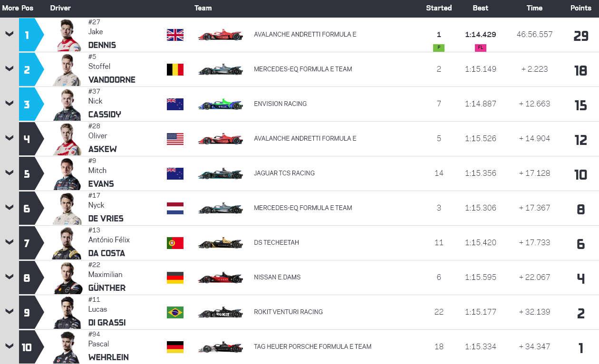Expand the Pascal Wehrlein row chevron

(x=9, y=346)
